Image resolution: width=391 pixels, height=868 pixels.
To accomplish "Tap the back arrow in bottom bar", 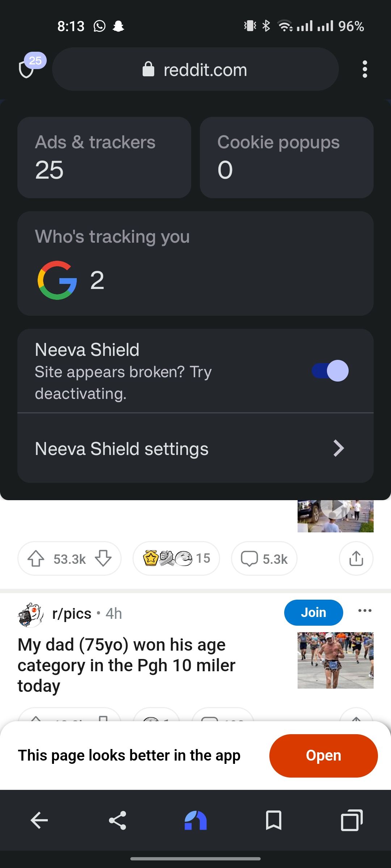I will [x=39, y=820].
